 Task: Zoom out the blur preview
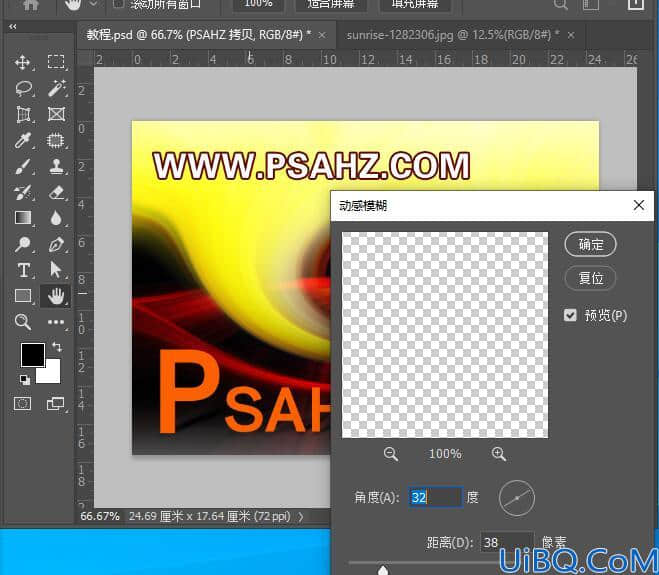coord(391,454)
